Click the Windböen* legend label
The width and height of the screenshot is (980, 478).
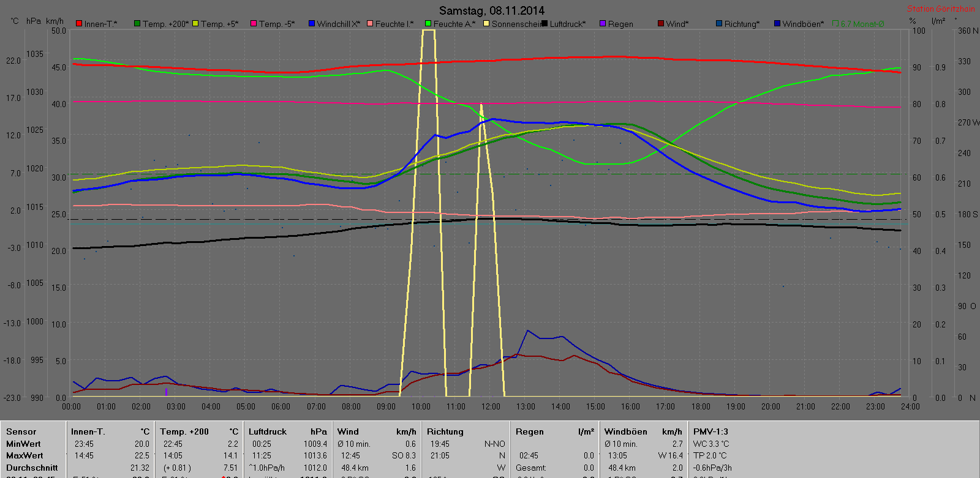803,24
